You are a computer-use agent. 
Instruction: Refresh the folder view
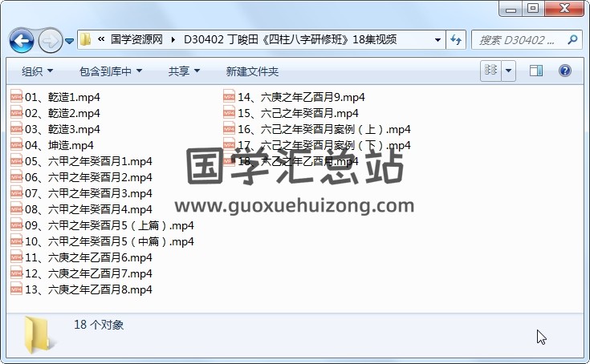click(x=456, y=39)
